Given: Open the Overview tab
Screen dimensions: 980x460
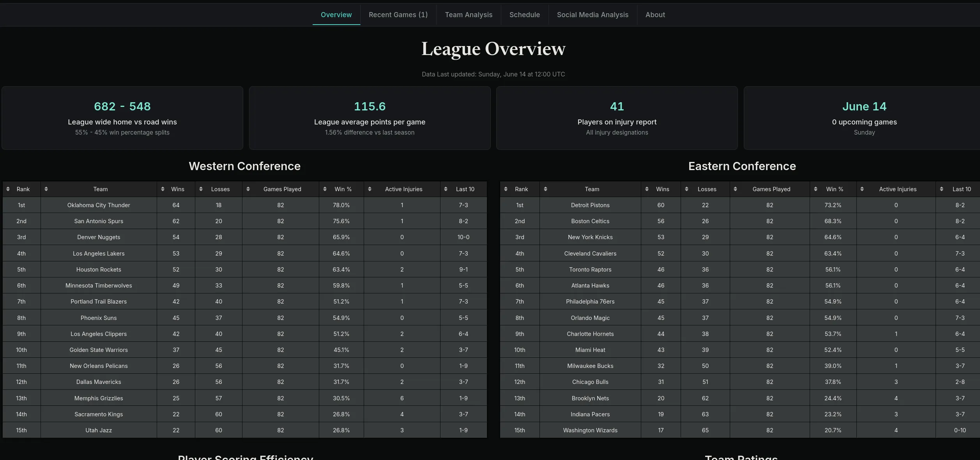Looking at the screenshot, I should (336, 15).
